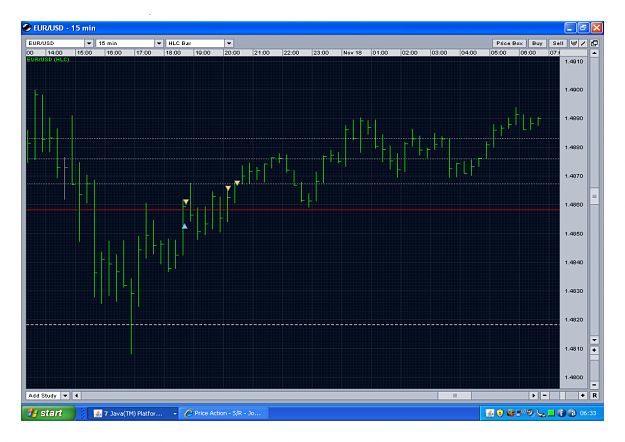Screen dimensions: 625x442
Task: Click the scroll-down arrow of price scrollbar
Action: click(594, 340)
